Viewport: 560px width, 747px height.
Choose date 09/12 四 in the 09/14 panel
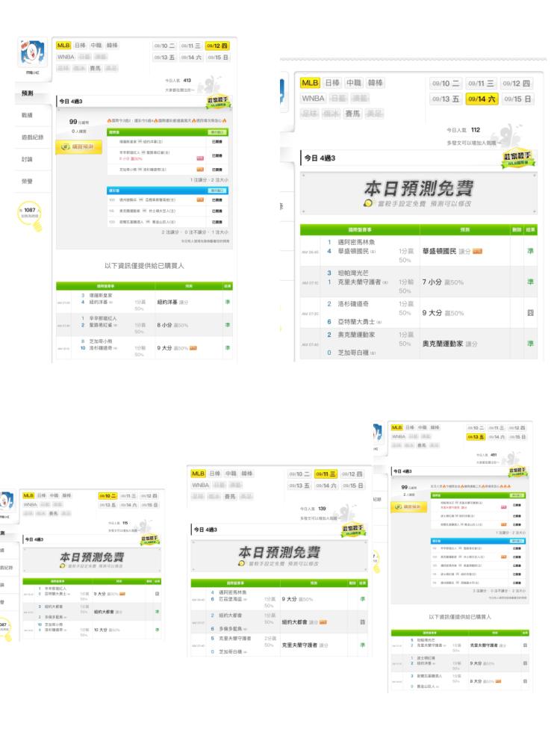click(516, 84)
